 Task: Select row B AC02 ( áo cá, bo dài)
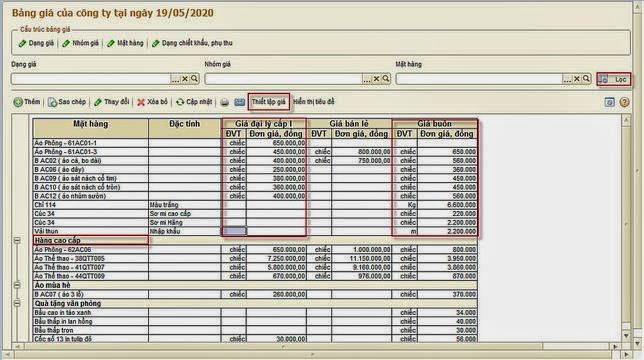(255, 161)
